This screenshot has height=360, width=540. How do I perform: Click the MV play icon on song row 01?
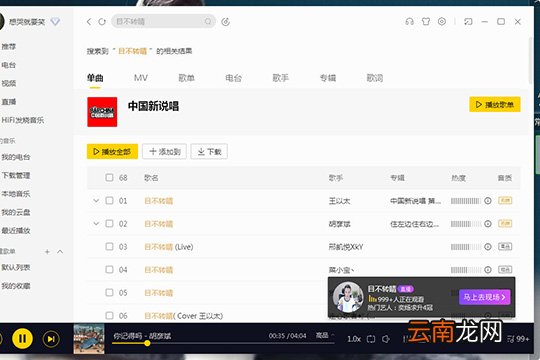[x=488, y=200]
